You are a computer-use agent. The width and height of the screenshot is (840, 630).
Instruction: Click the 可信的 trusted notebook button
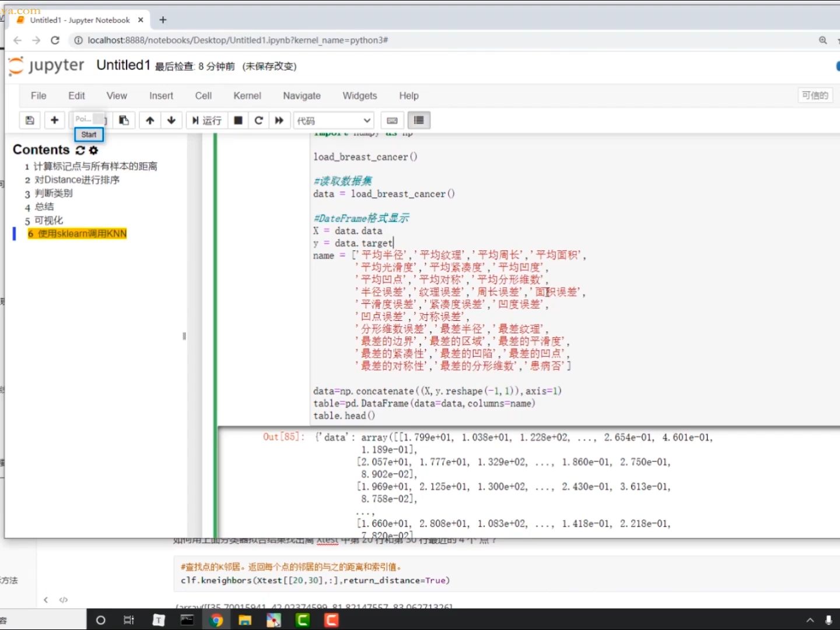[x=815, y=96]
